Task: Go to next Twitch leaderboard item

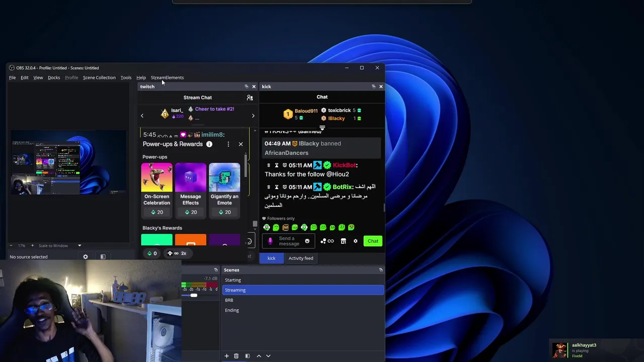Action: tap(253, 116)
